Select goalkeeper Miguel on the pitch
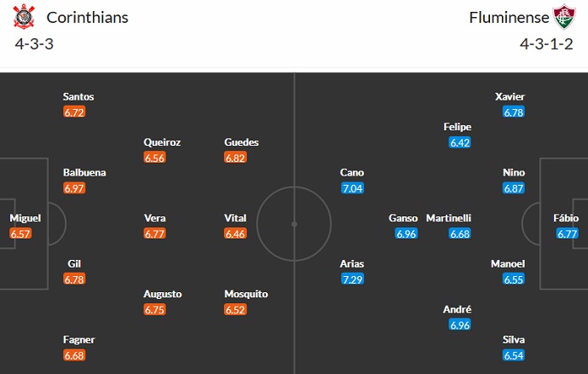The width and height of the screenshot is (588, 374). (25, 218)
